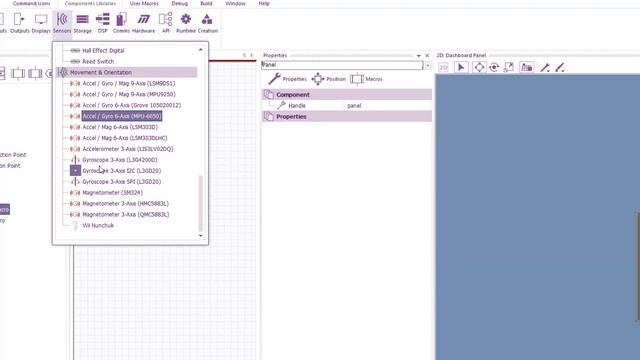This screenshot has width=640, height=360.
Task: Open the Position tab in Properties panel
Action: [329, 79]
